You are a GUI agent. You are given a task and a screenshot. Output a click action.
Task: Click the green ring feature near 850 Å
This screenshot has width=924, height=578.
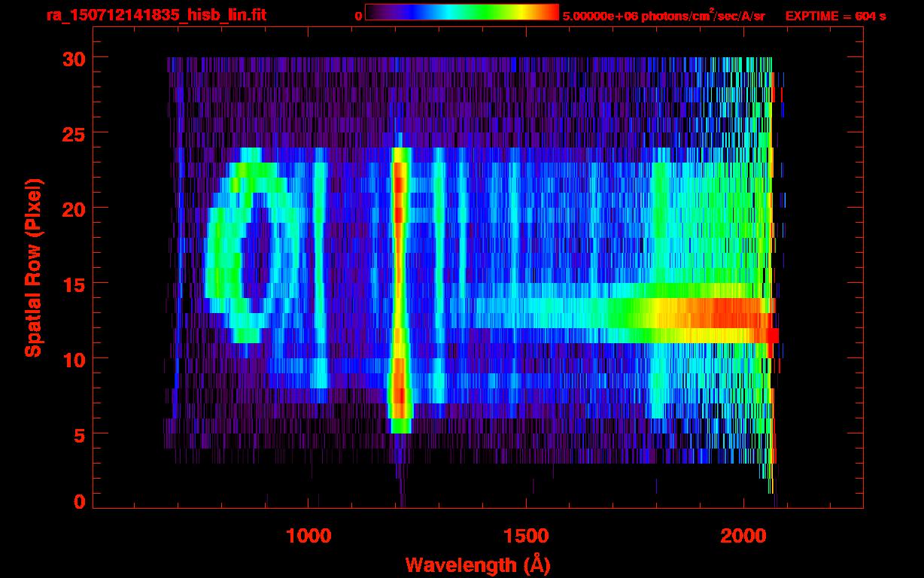(254, 245)
